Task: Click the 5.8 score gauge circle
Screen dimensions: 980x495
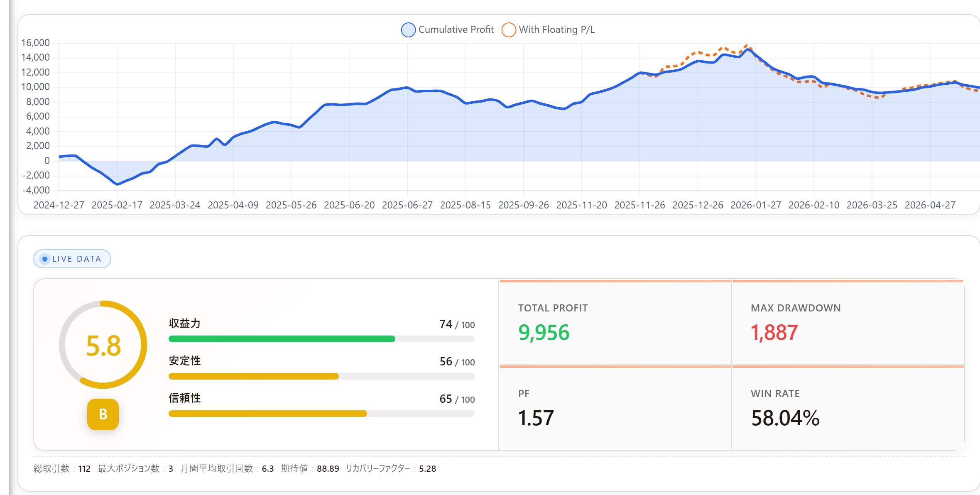Action: pyautogui.click(x=103, y=345)
